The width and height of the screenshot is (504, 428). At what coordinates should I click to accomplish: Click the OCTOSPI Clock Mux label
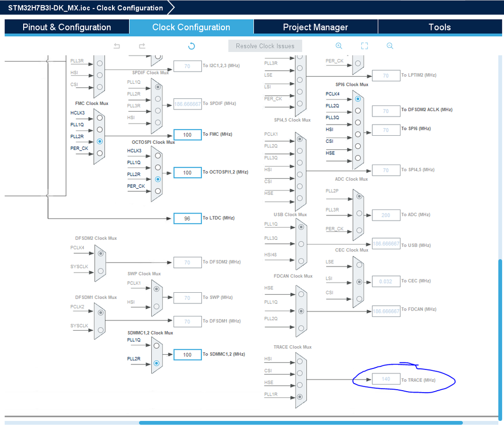(x=153, y=142)
